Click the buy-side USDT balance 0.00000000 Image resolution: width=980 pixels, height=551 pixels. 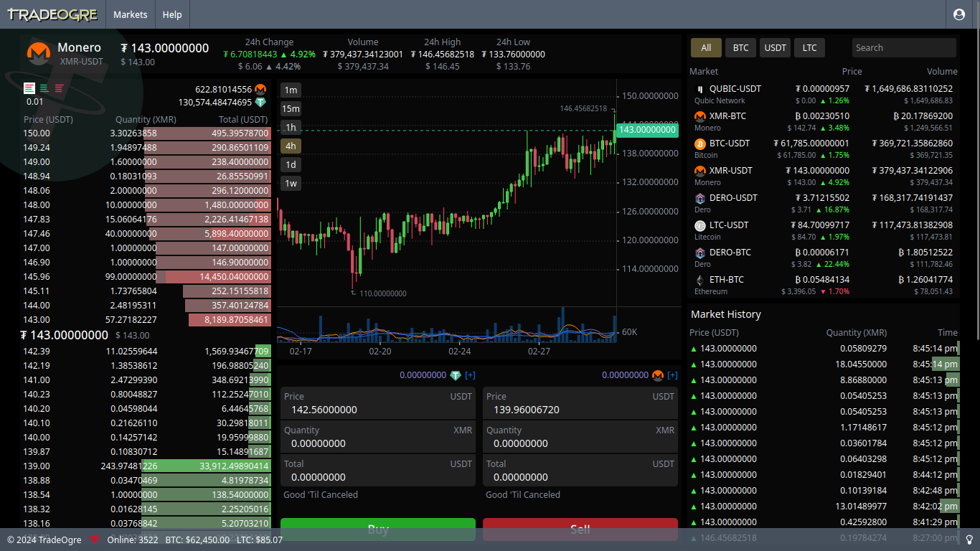pyautogui.click(x=423, y=375)
